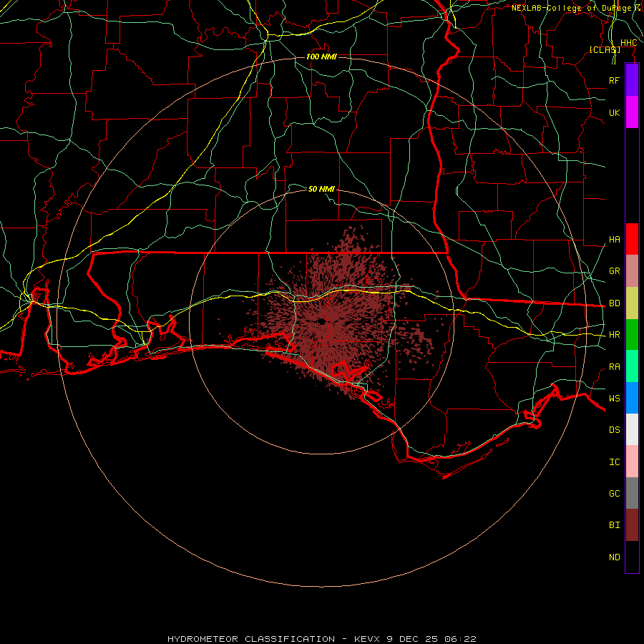This screenshot has height=644, width=644.
Task: Click the 100 NMI range ring label
Action: click(x=321, y=57)
